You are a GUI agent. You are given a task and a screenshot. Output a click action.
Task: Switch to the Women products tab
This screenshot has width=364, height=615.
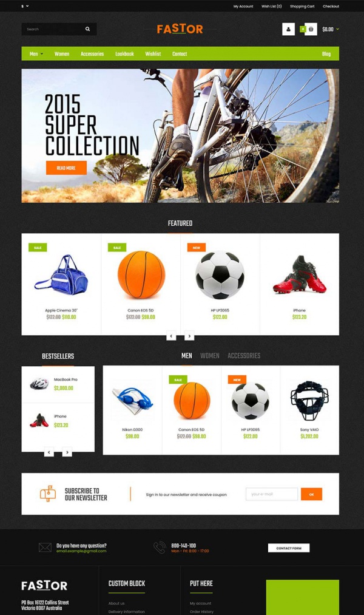210,356
